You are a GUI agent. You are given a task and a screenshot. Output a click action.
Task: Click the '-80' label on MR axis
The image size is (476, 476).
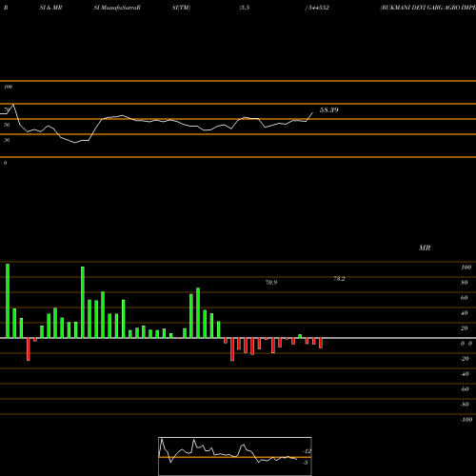[465, 405]
